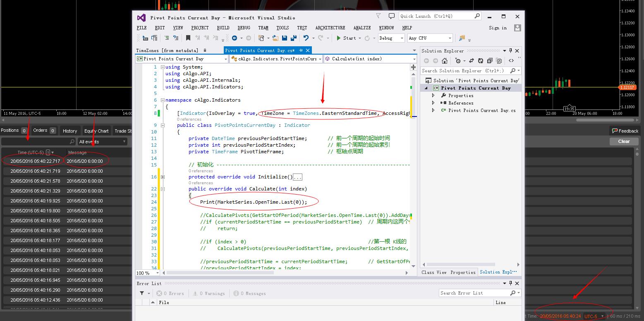Open the ARCHITECTURE menu
The height and width of the screenshot is (321, 644).
click(x=330, y=28)
